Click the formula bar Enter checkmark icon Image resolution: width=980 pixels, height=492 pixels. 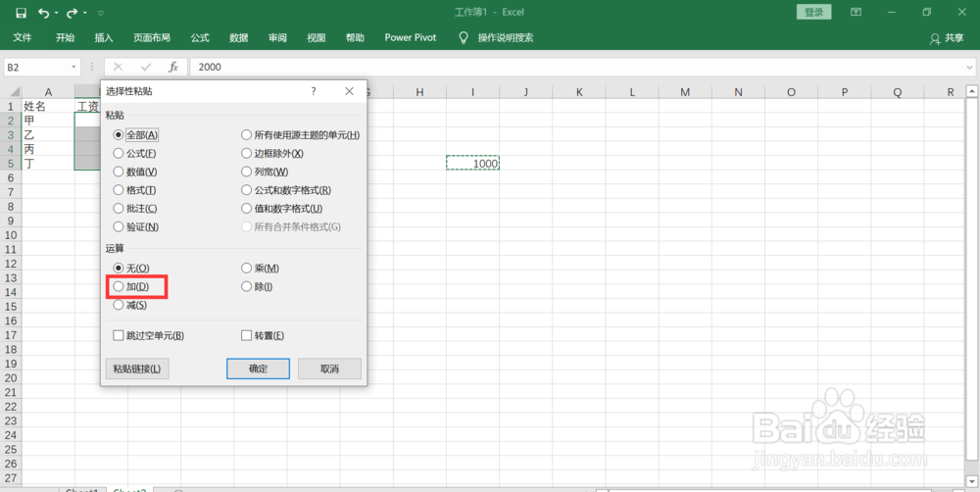146,67
